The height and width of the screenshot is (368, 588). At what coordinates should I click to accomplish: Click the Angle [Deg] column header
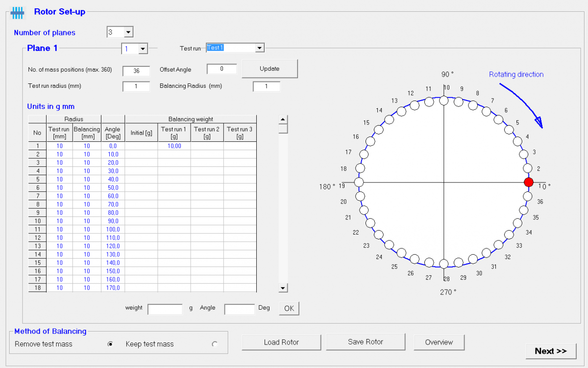pos(113,132)
